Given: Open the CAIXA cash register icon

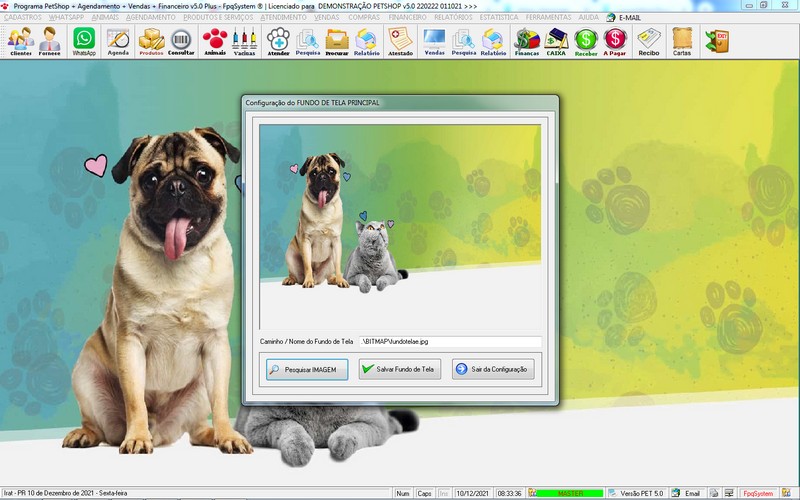Looking at the screenshot, I should (556, 41).
